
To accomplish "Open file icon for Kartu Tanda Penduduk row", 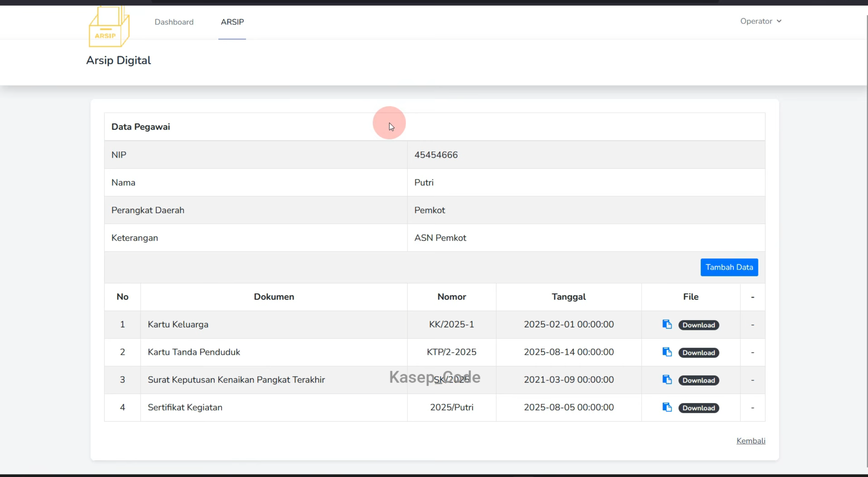I will point(667,352).
